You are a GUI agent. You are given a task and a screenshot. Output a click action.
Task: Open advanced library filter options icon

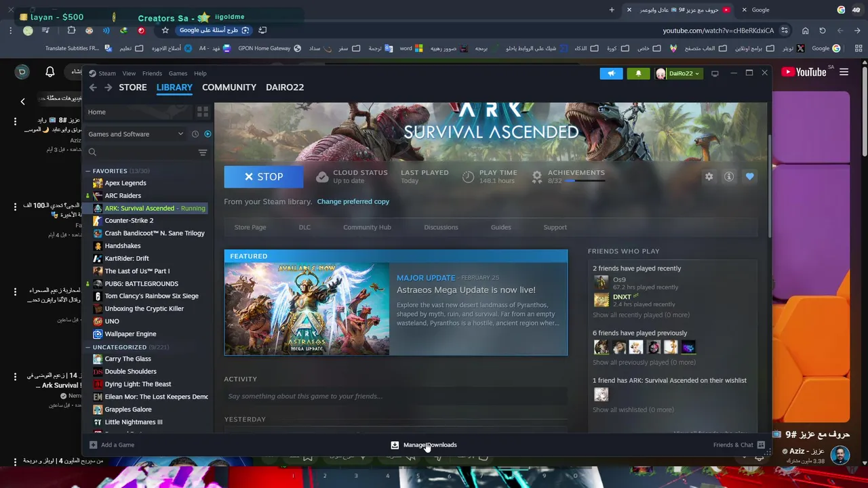(x=202, y=152)
